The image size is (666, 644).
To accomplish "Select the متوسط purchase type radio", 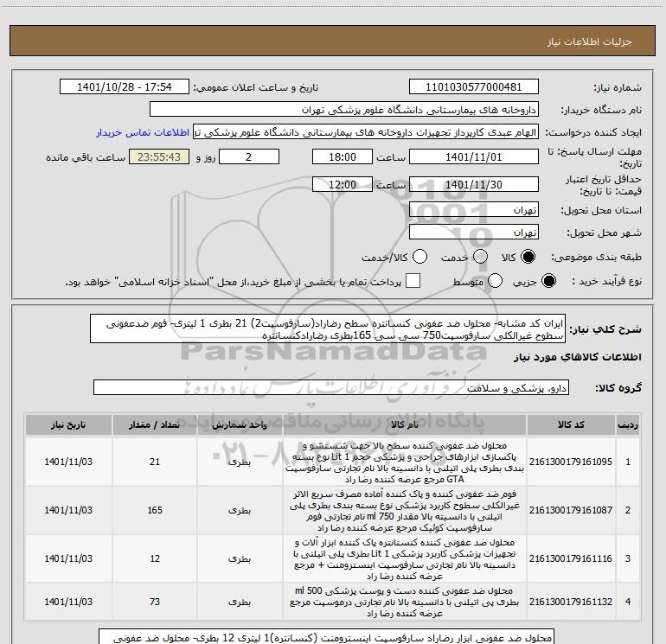I will [x=495, y=281].
